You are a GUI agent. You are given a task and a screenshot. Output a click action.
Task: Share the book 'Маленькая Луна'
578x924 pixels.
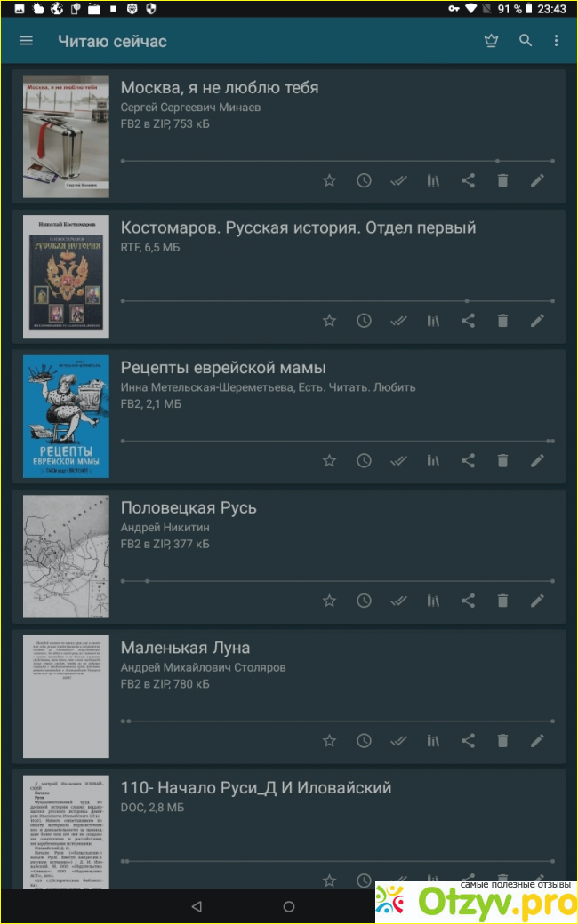468,741
